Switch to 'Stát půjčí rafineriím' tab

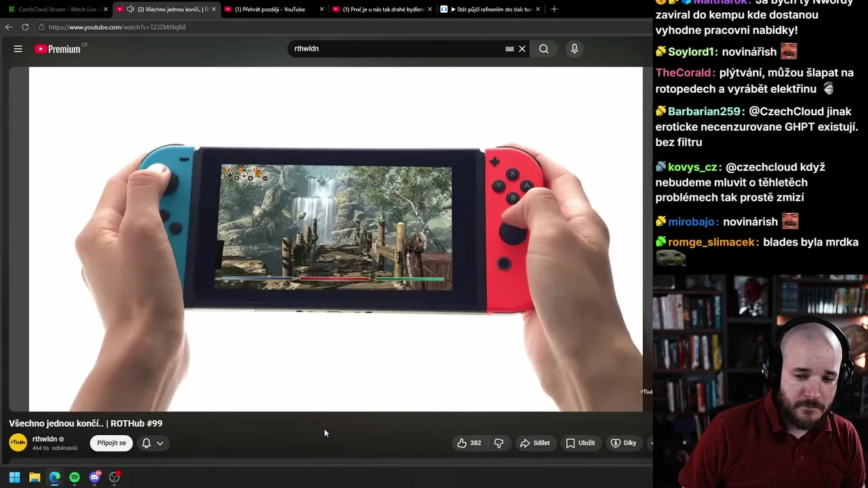[x=490, y=9]
